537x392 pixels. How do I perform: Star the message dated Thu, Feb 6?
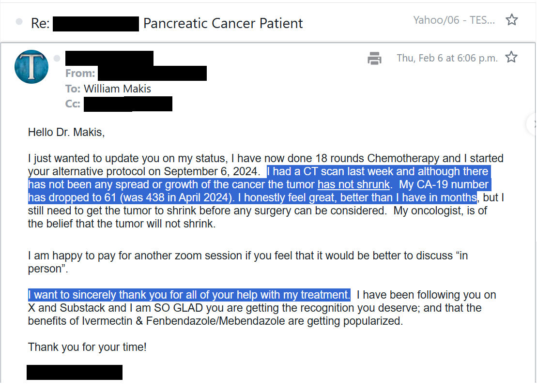(511, 58)
